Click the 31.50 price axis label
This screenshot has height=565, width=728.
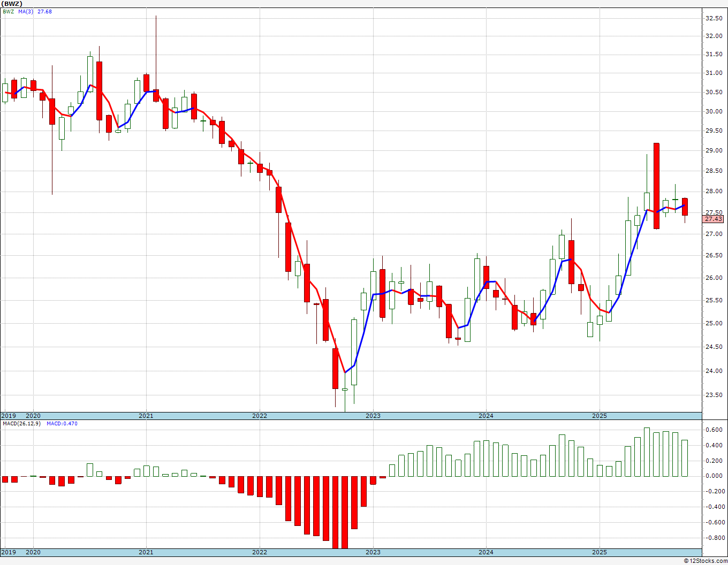tap(714, 55)
